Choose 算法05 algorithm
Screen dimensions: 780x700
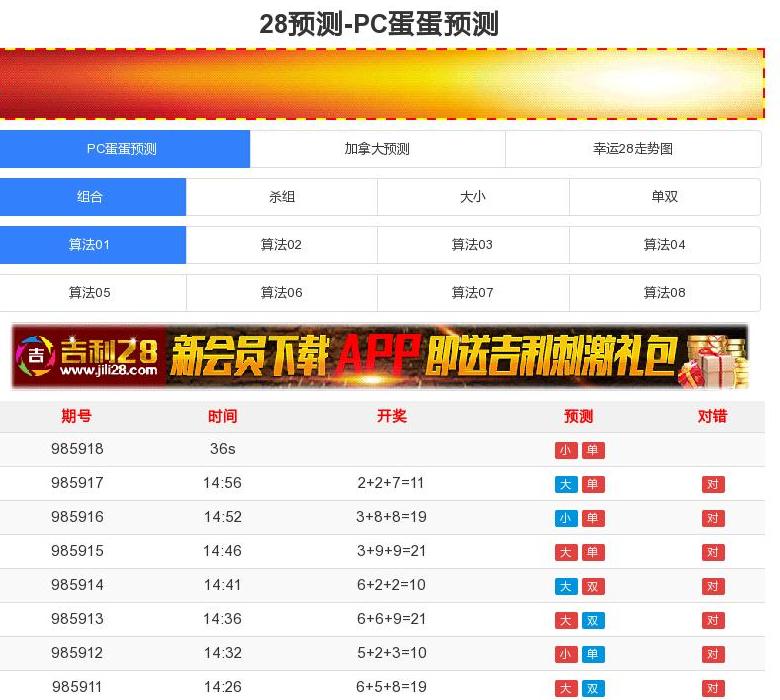coord(93,293)
